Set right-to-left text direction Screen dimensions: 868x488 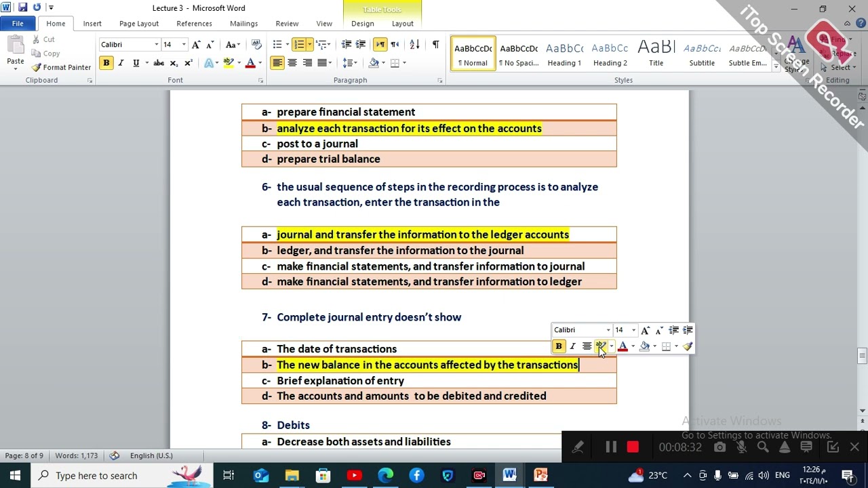[x=395, y=45]
